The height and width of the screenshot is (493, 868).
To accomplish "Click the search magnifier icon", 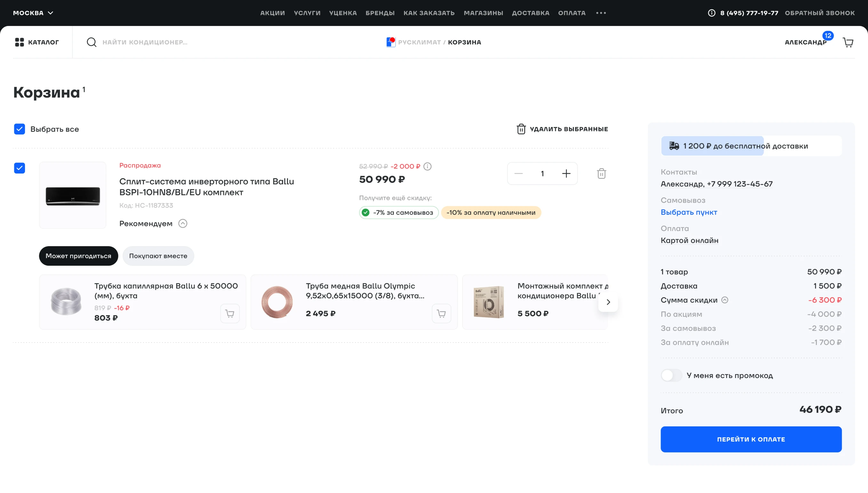I will (92, 42).
